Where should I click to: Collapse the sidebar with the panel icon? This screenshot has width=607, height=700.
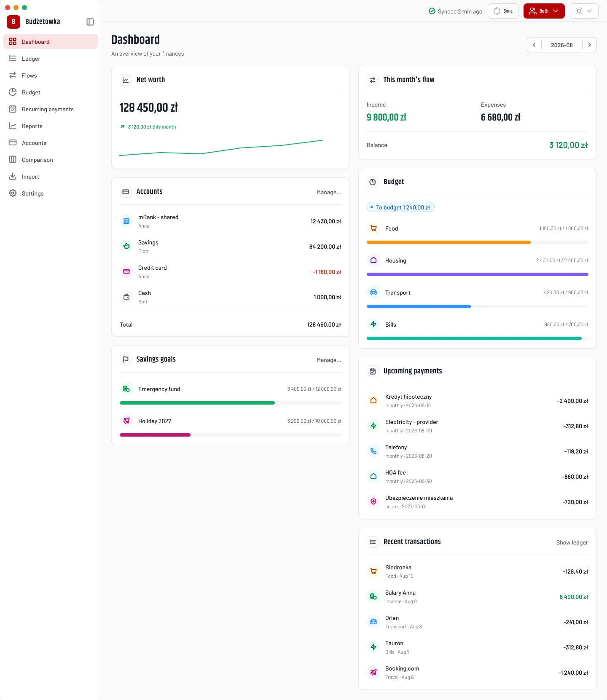(x=90, y=22)
